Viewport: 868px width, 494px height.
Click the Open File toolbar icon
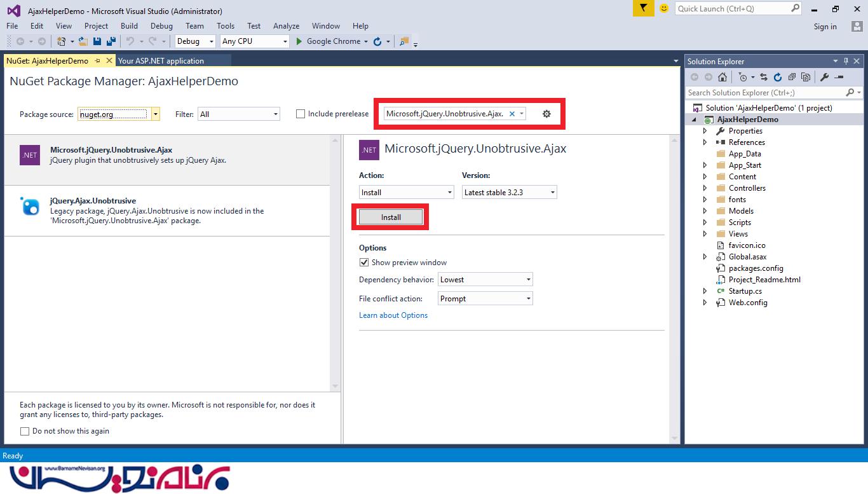click(83, 41)
